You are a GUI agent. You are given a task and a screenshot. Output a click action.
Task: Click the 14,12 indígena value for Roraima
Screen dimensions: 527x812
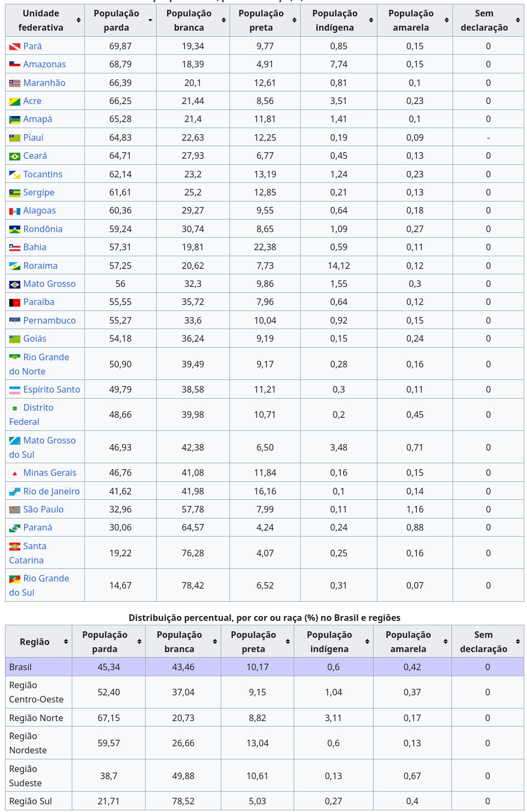coord(339,266)
